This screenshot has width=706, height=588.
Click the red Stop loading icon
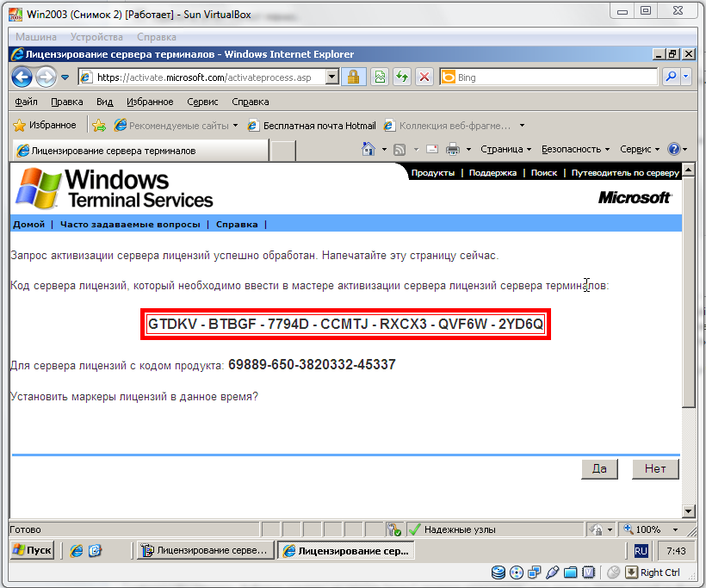[x=424, y=77]
